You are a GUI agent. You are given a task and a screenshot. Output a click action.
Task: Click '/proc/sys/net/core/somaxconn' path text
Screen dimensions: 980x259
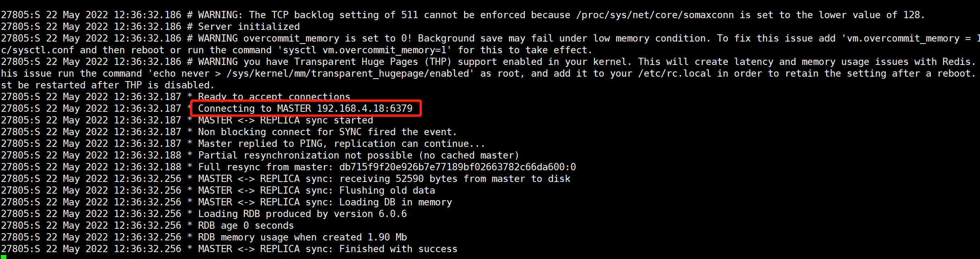[x=655, y=15]
